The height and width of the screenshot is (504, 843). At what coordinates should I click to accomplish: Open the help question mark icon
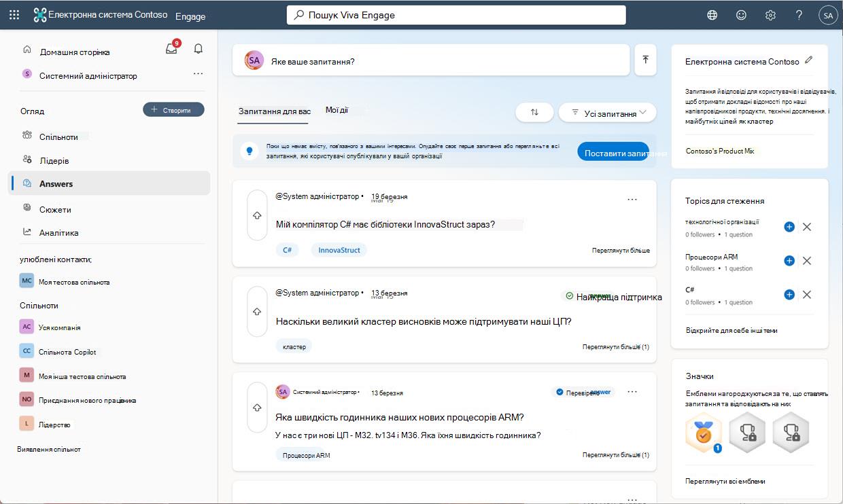click(x=799, y=15)
